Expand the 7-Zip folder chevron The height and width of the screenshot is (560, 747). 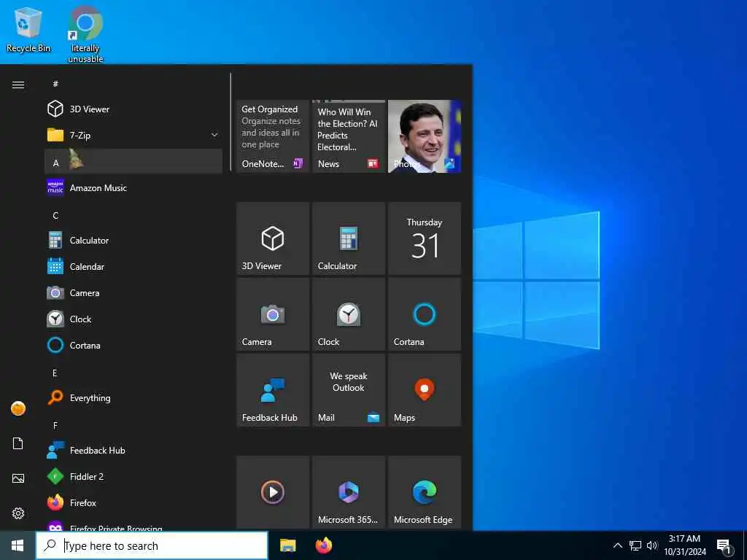(x=214, y=135)
